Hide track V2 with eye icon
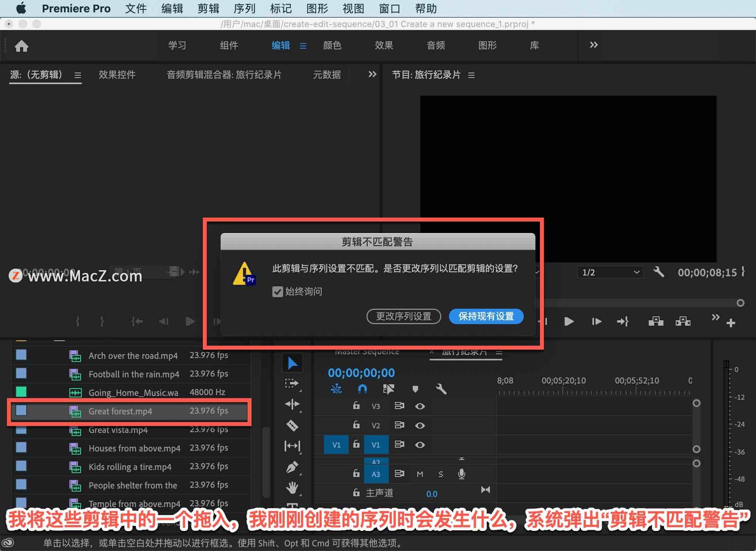 [420, 425]
